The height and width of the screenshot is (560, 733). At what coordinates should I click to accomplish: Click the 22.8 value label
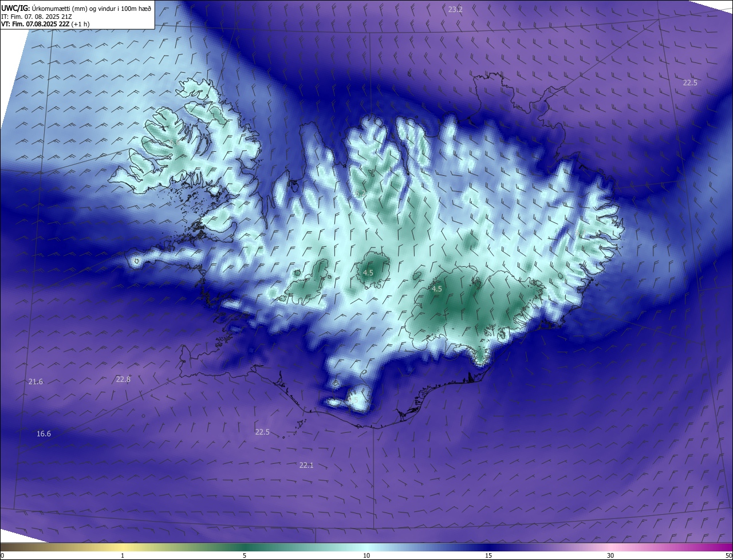point(123,379)
